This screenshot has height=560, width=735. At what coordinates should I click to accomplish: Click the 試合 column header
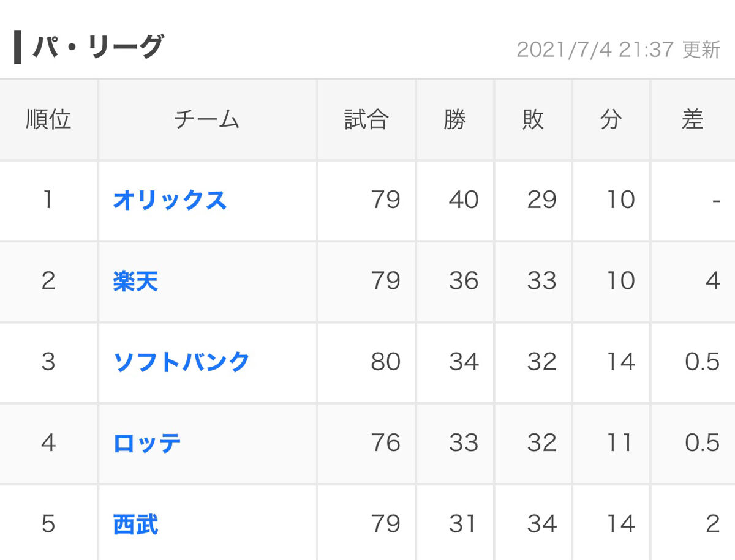pyautogui.click(x=366, y=119)
